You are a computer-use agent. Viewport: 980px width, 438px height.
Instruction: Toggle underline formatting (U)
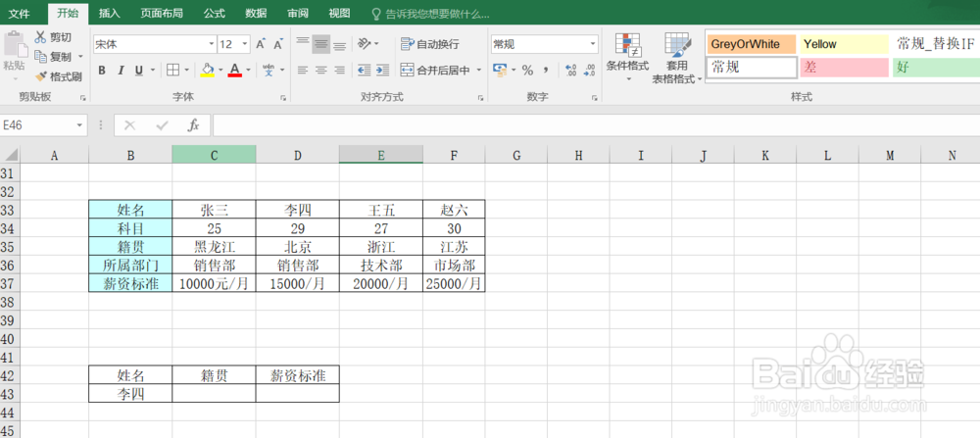tap(138, 70)
